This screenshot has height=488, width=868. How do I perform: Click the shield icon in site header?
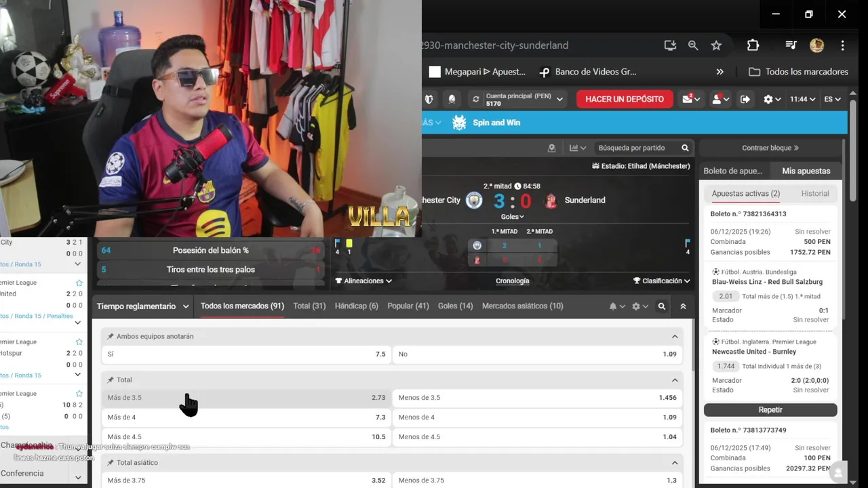coord(429,99)
